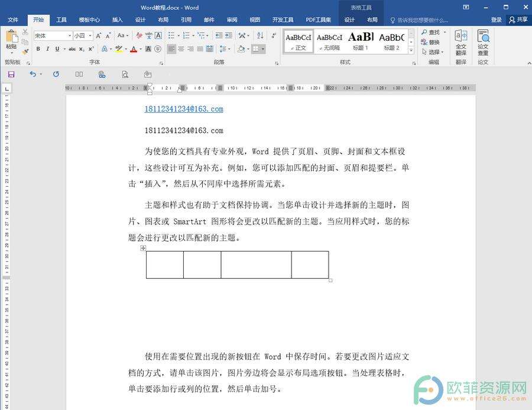Toggle superscript formatting

tap(91, 49)
